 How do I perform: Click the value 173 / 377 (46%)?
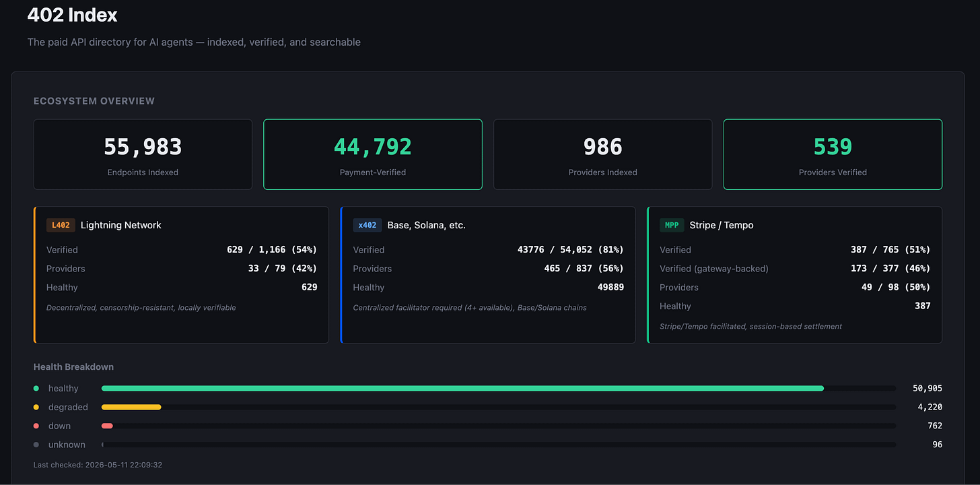click(890, 269)
